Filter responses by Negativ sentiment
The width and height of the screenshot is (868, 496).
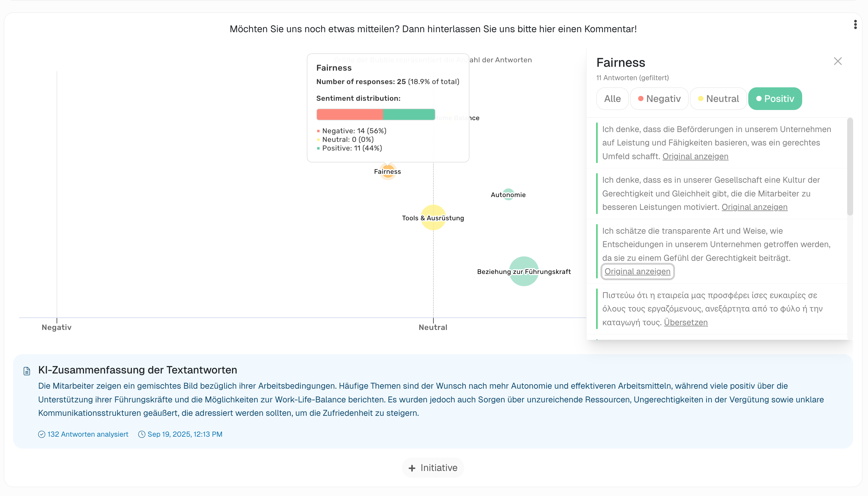[659, 99]
